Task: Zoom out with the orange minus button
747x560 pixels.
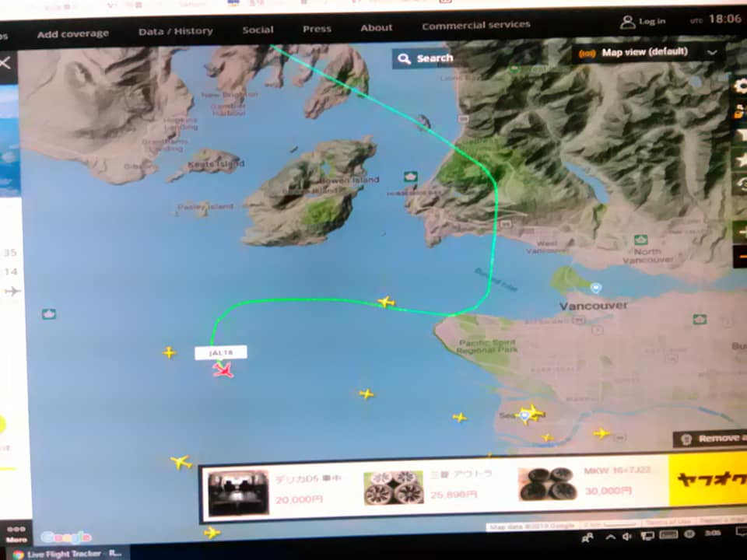Action: 741,257
